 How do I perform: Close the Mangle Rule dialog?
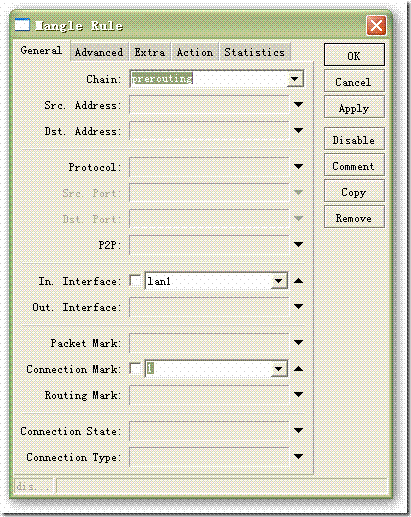click(376, 25)
